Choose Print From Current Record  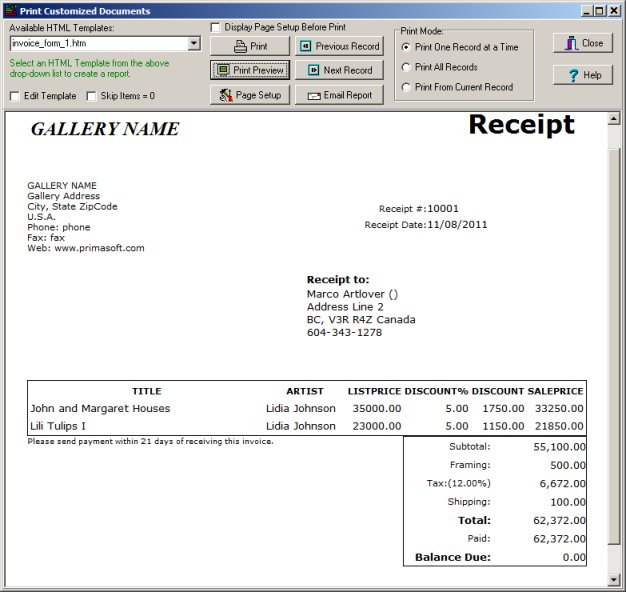[406, 87]
